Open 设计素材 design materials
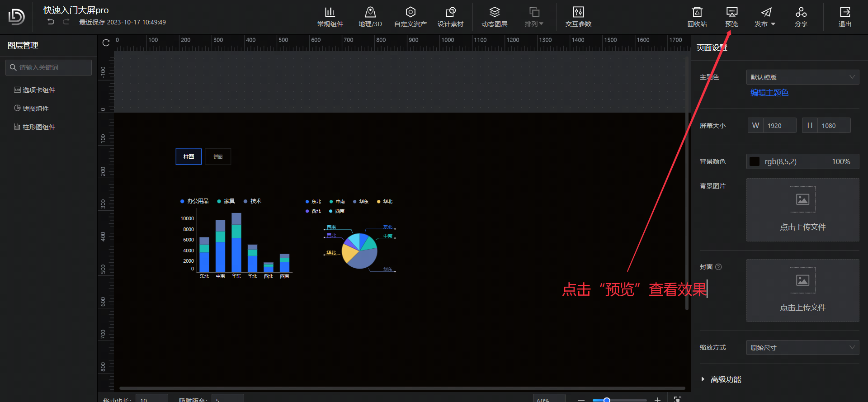This screenshot has width=868, height=402. point(450,17)
